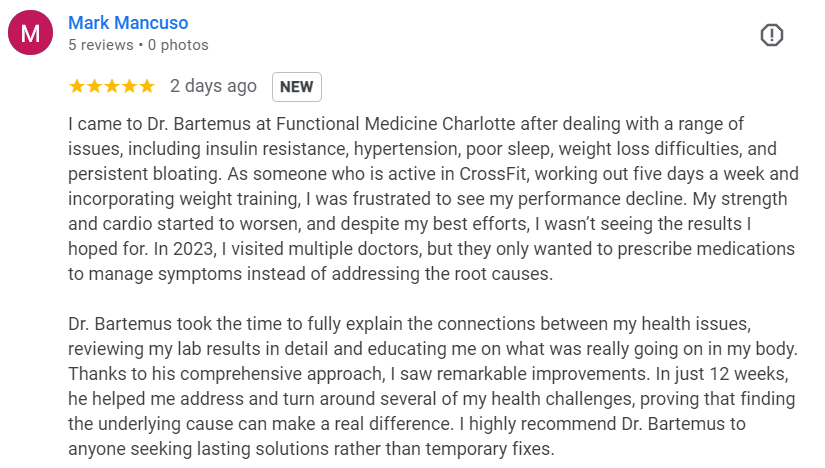Viewport: 825px width, 468px height.
Task: Select the fifth star in the rating
Action: pyautogui.click(x=146, y=87)
